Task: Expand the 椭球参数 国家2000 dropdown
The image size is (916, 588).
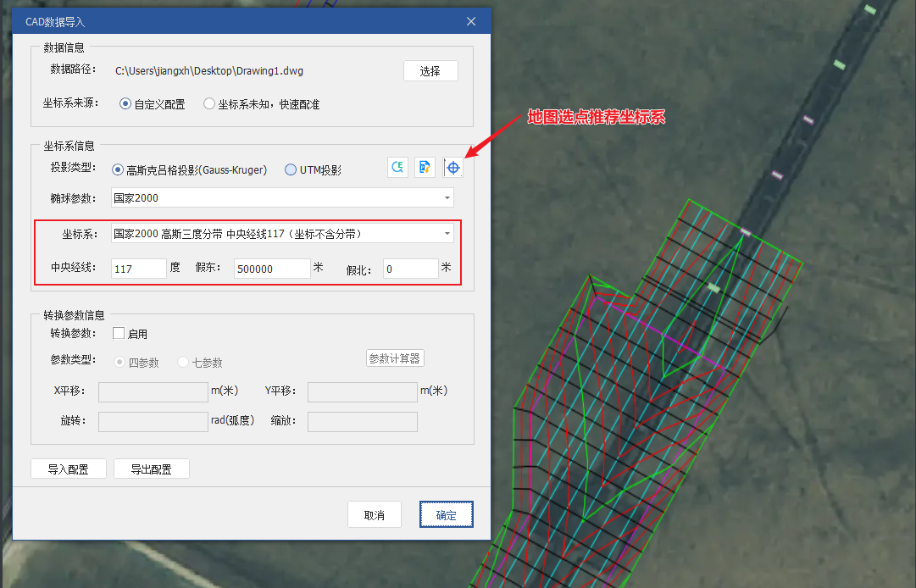Action: tap(447, 198)
